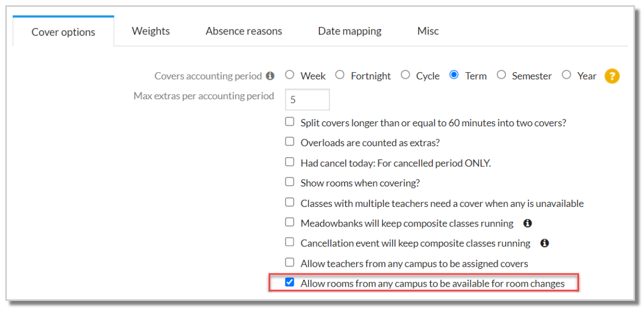644x312 pixels.
Task: Choose the Cycle radio option
Action: pos(405,75)
